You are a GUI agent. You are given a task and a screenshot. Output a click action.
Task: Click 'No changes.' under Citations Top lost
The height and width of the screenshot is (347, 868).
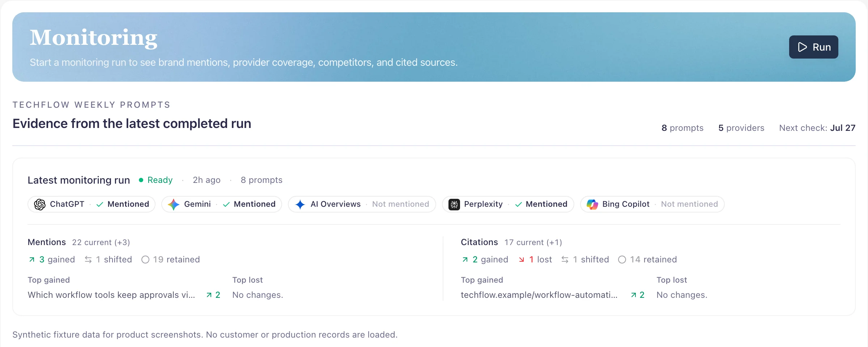pyautogui.click(x=682, y=295)
